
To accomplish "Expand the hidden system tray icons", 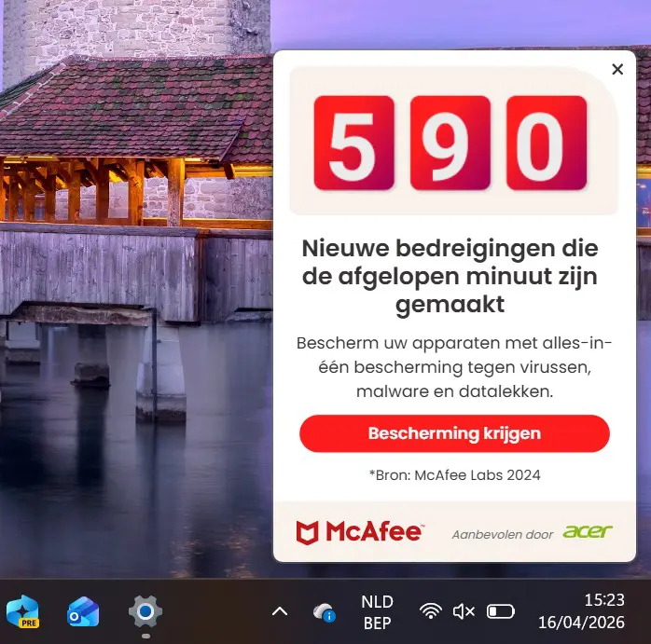I will [x=280, y=611].
